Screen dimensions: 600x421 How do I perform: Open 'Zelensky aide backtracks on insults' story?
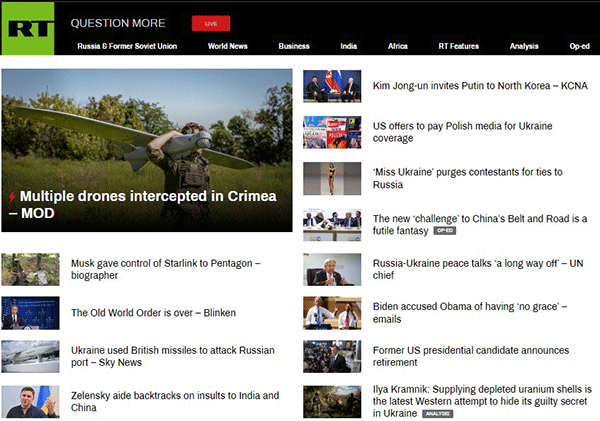pos(175,401)
